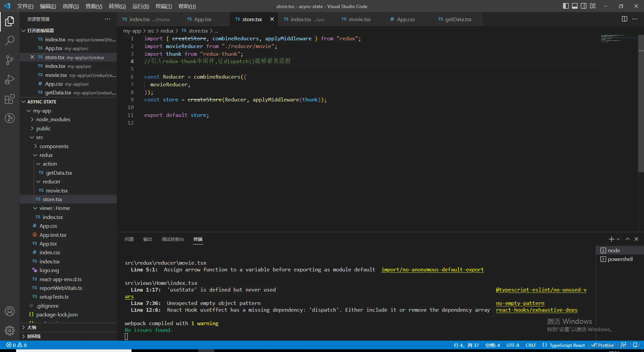Open Explorer views and more actions ellipsis
The width and height of the screenshot is (644, 352).
click(107, 19)
